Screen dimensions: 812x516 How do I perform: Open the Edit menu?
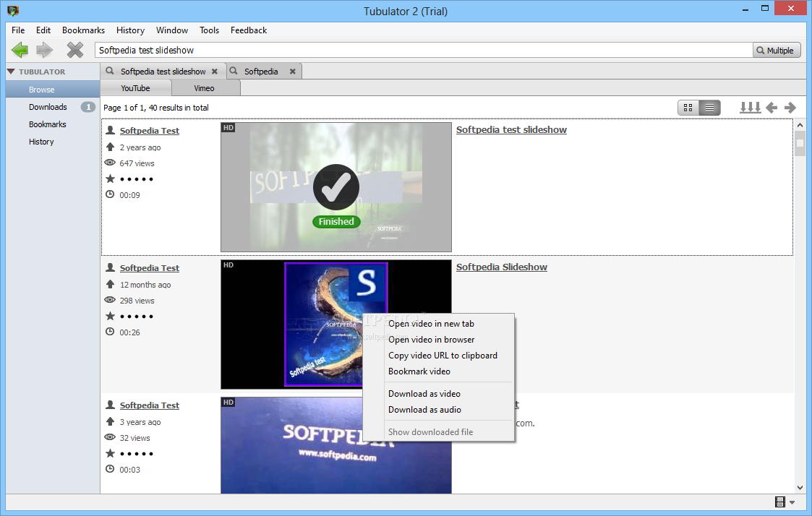click(43, 30)
